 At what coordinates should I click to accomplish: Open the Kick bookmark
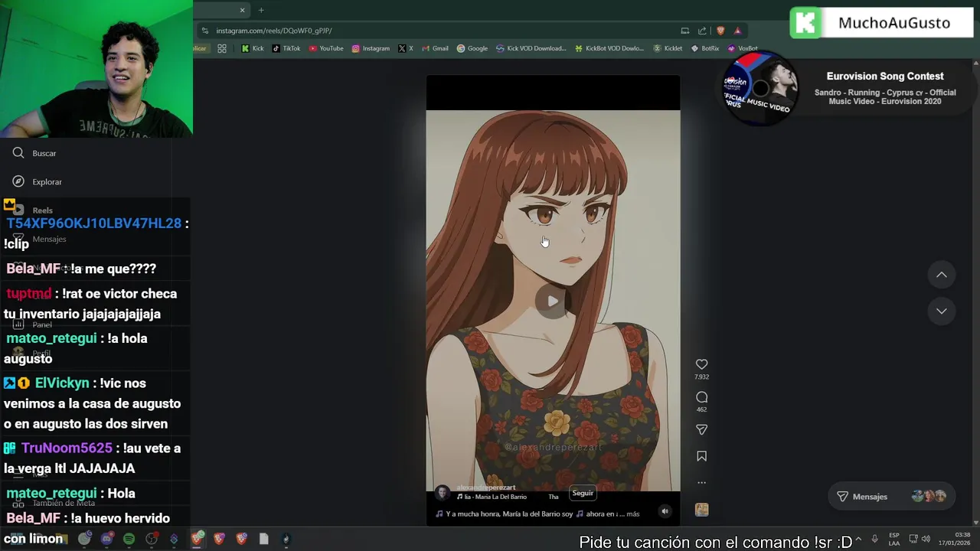point(253,48)
